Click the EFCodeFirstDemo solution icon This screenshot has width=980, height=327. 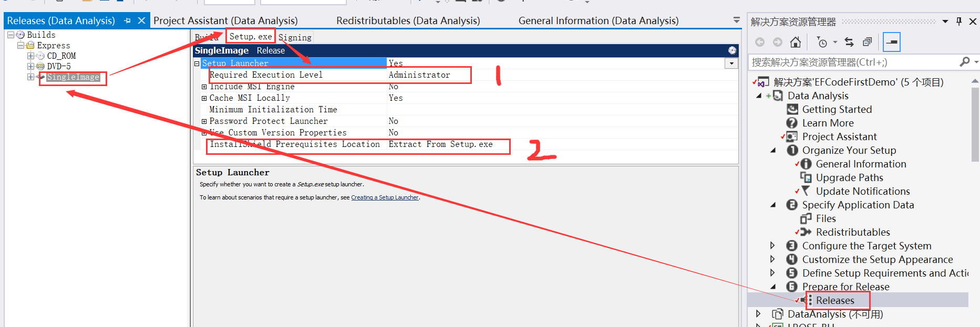tap(764, 82)
